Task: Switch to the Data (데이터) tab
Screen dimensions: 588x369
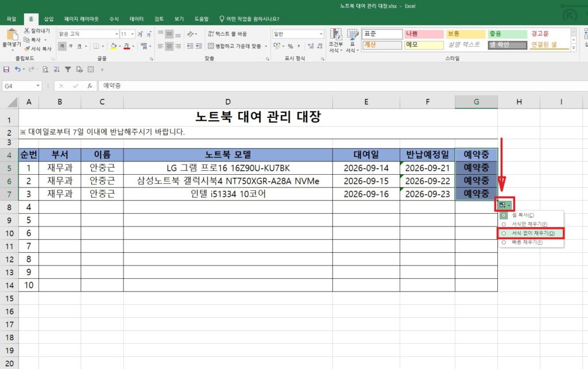Action: coord(137,19)
